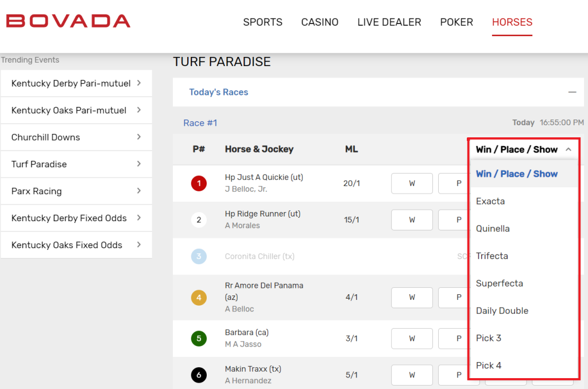This screenshot has height=389, width=588.
Task: Click horse name Hp Ridge Runner (ut)
Action: tap(262, 214)
